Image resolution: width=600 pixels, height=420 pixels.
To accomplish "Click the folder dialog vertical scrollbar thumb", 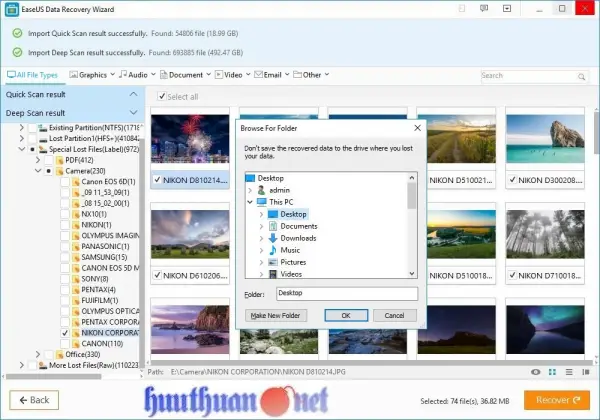I will 412,196.
